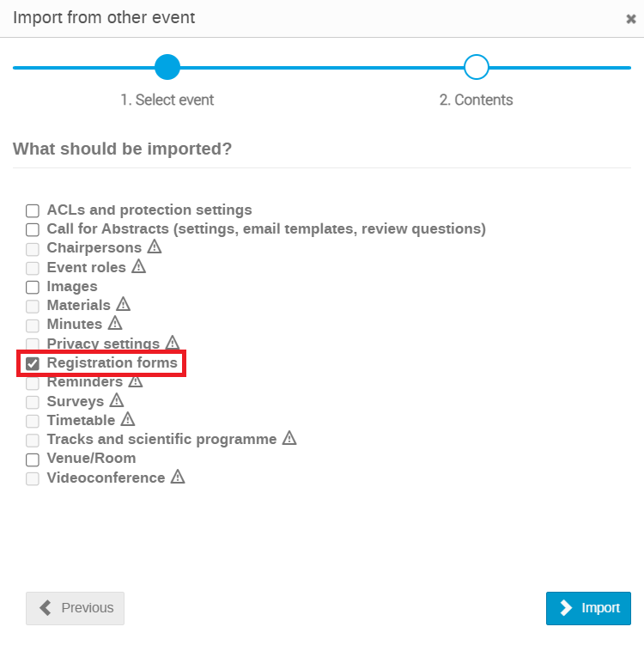Click the warning triangle beside Minutes
Viewport: 644px width, 645px height.
115,323
